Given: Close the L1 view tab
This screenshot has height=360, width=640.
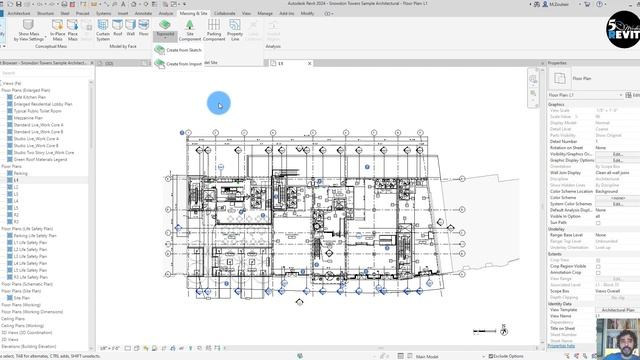Looking at the screenshot, I should tap(309, 63).
